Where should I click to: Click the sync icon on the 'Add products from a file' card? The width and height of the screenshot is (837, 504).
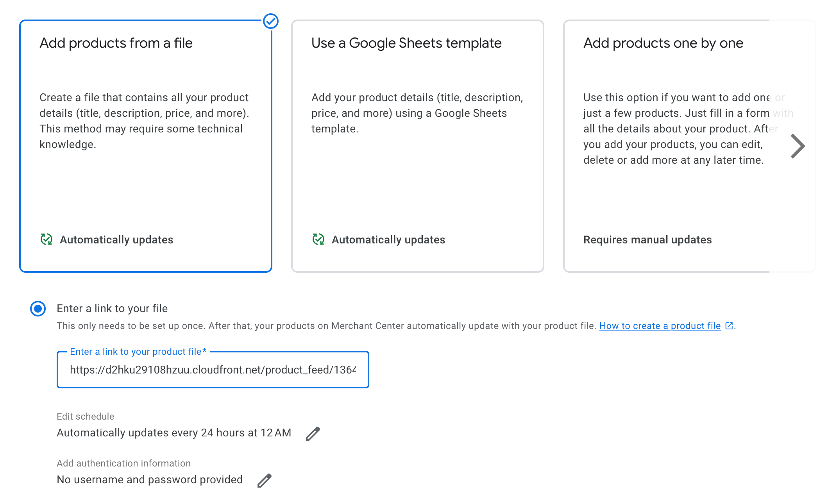(x=46, y=239)
